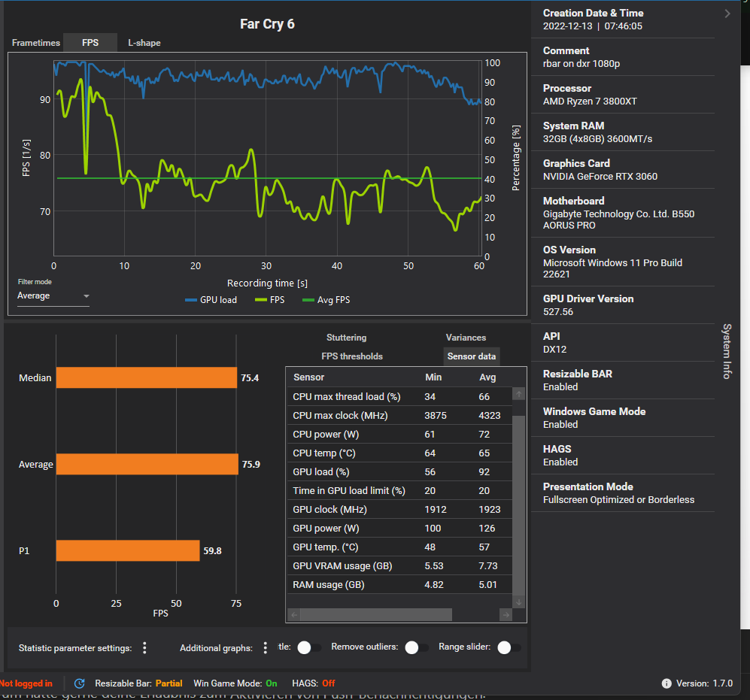Open the Filter mode Average dropdown

pos(53,296)
